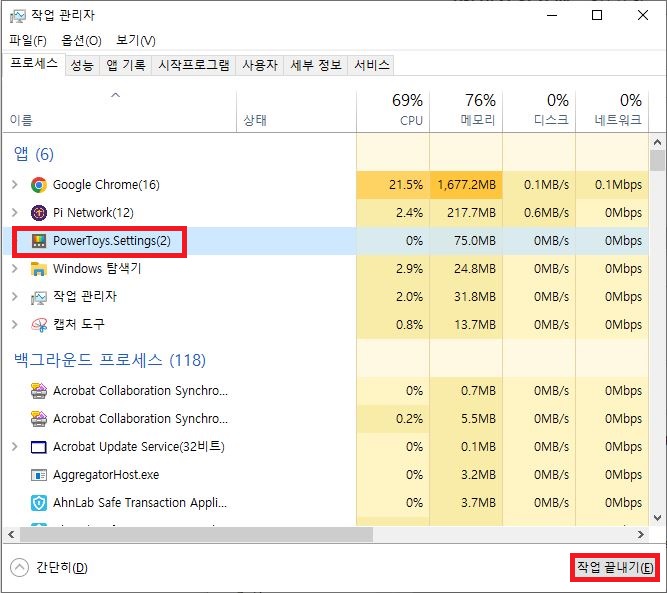
Task: Switch to the 세부 정보 tab
Action: pos(316,65)
